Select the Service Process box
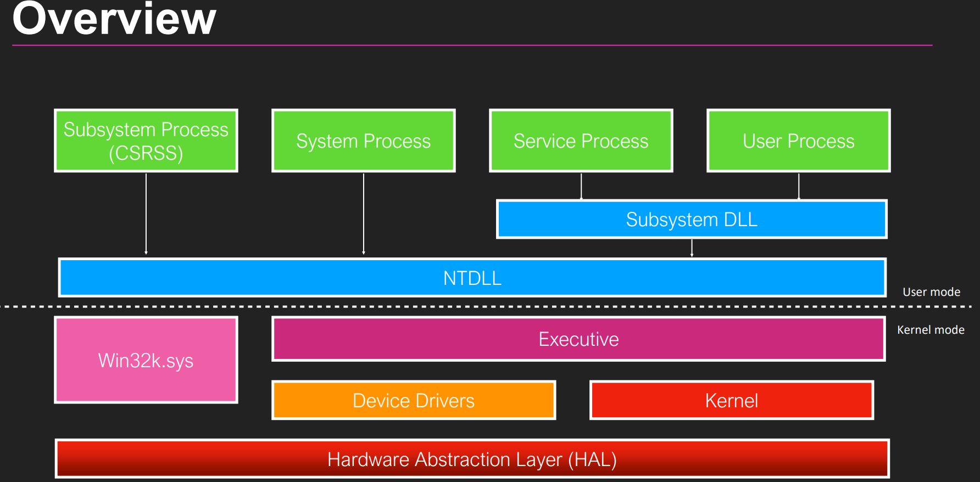 pyautogui.click(x=581, y=141)
